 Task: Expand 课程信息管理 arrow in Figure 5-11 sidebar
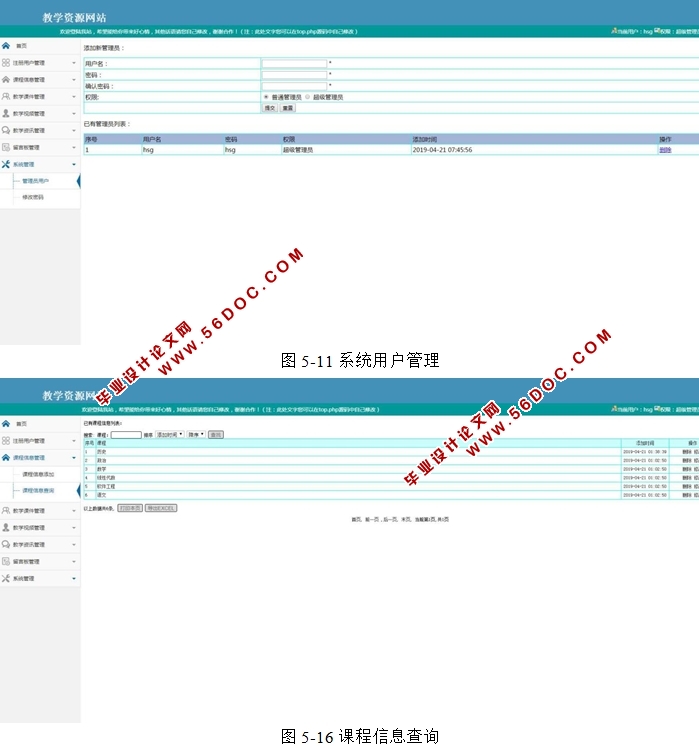tap(74, 80)
